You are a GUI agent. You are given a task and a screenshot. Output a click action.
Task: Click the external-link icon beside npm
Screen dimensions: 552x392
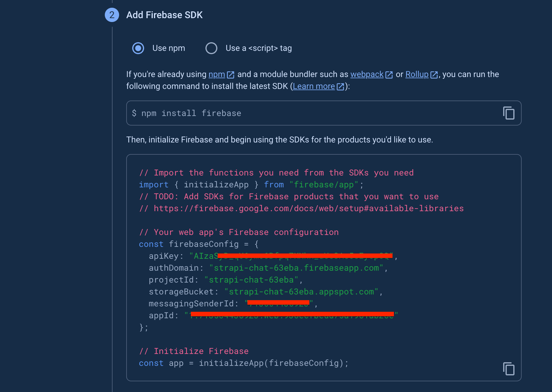coord(231,75)
